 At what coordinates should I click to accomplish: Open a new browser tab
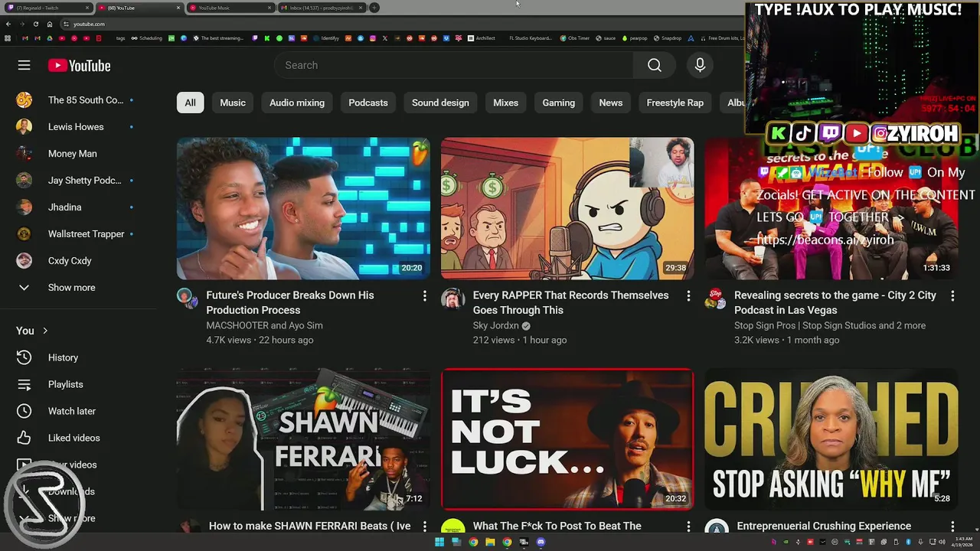click(374, 8)
